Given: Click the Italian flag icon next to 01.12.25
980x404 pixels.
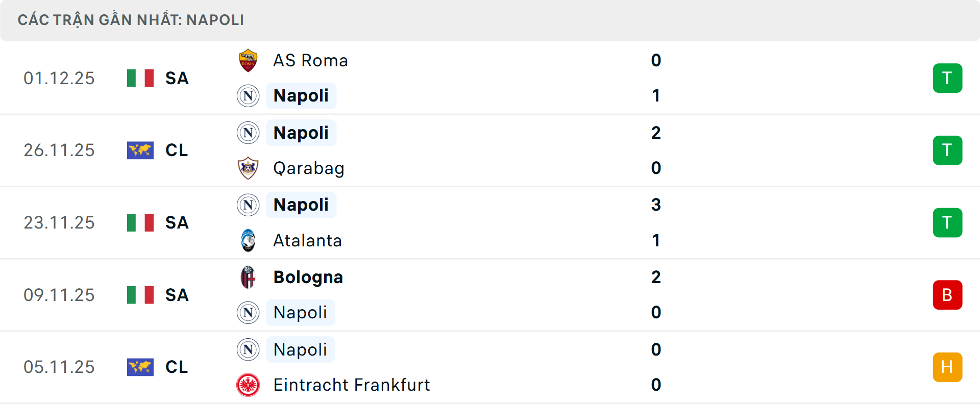Looking at the screenshot, I should click(x=140, y=78).
